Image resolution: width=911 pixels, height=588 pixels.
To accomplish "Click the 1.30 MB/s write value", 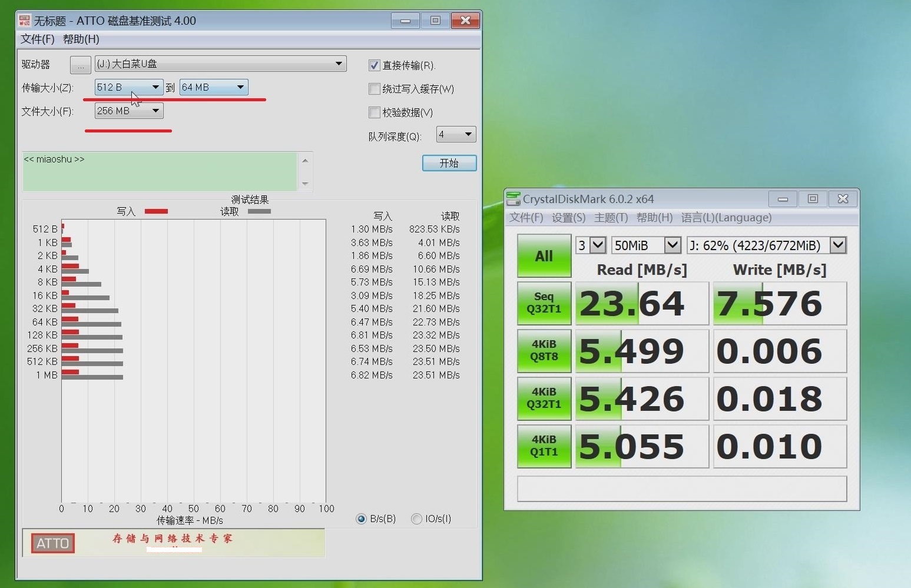I will coord(372,229).
